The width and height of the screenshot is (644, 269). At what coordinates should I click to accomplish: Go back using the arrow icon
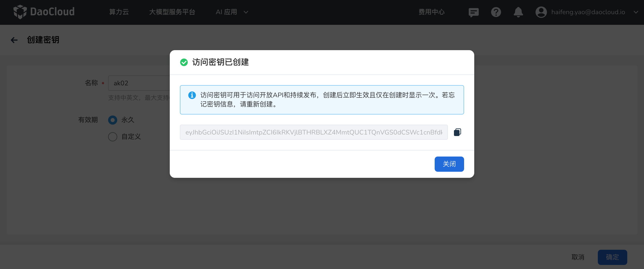coord(14,40)
